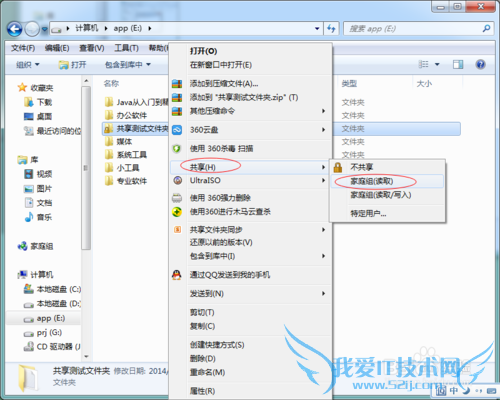Click the 大小 column header
The image size is (500, 400).
[424, 83]
